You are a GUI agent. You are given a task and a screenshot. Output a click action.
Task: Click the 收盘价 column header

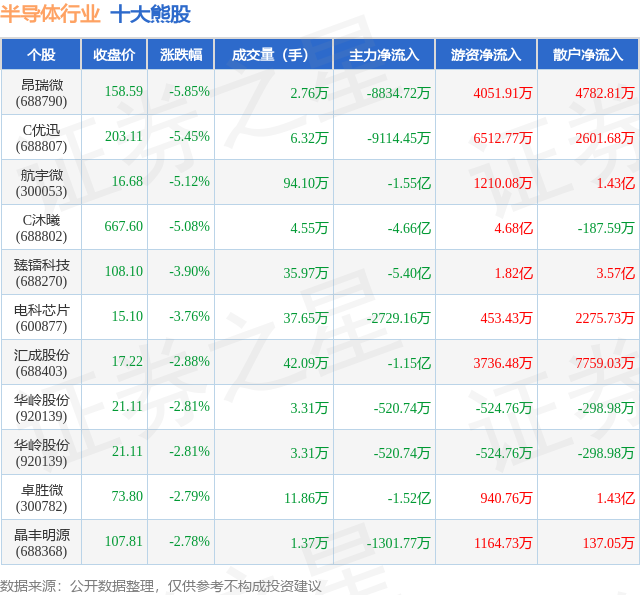click(x=114, y=55)
